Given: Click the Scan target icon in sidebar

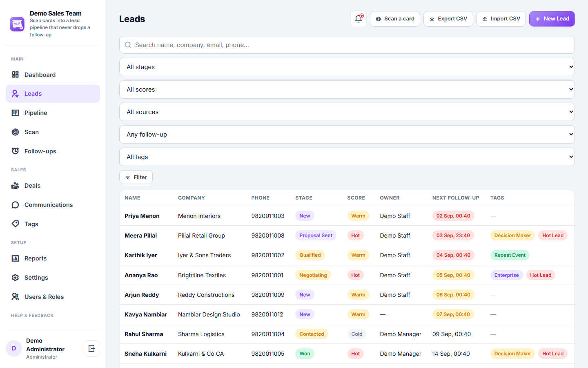Looking at the screenshot, I should pyautogui.click(x=15, y=132).
